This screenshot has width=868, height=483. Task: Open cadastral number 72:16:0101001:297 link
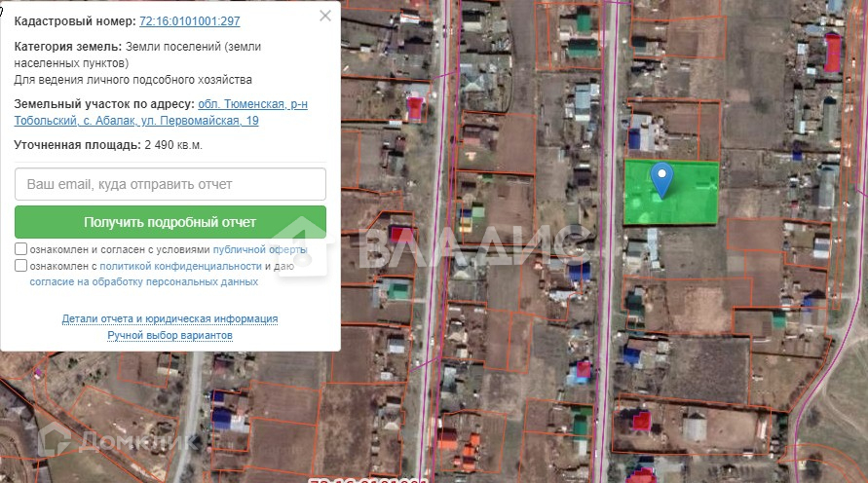189,21
